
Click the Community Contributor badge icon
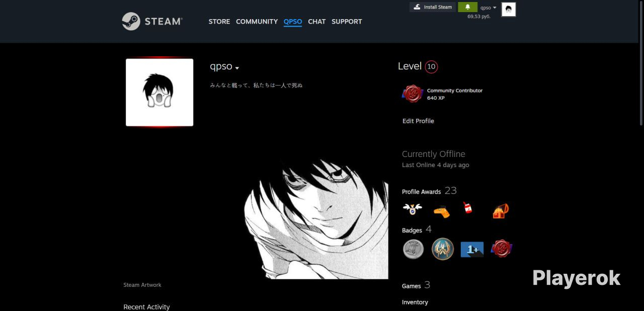pos(413,94)
